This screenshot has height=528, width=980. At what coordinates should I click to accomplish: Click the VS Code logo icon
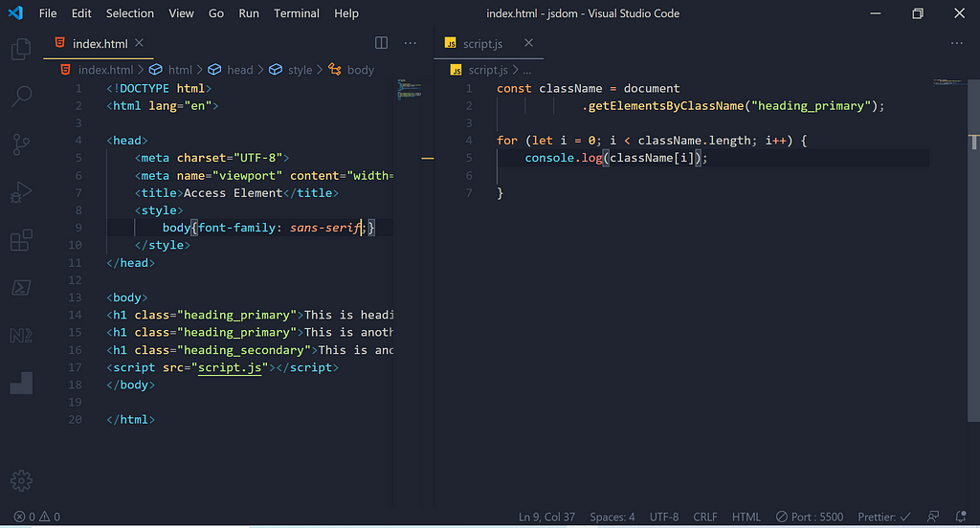(x=15, y=13)
